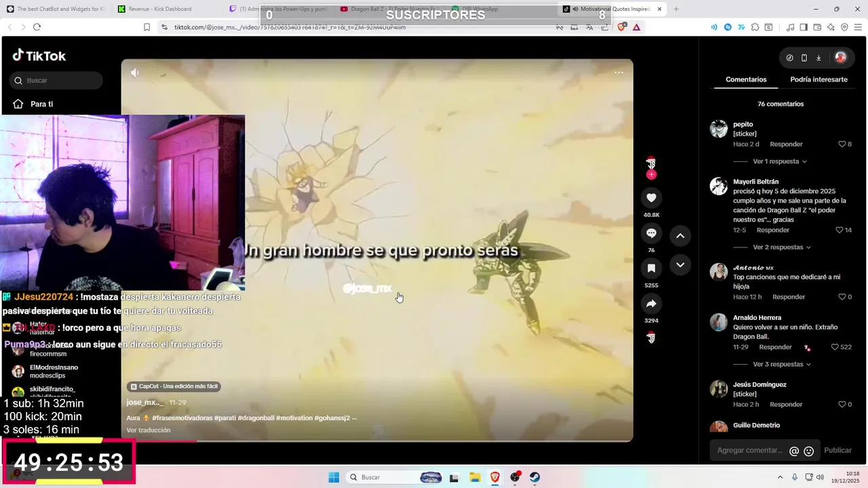Image resolution: width=868 pixels, height=488 pixels.
Task: Open the Leo AI sparkle icon
Action: [831, 27]
